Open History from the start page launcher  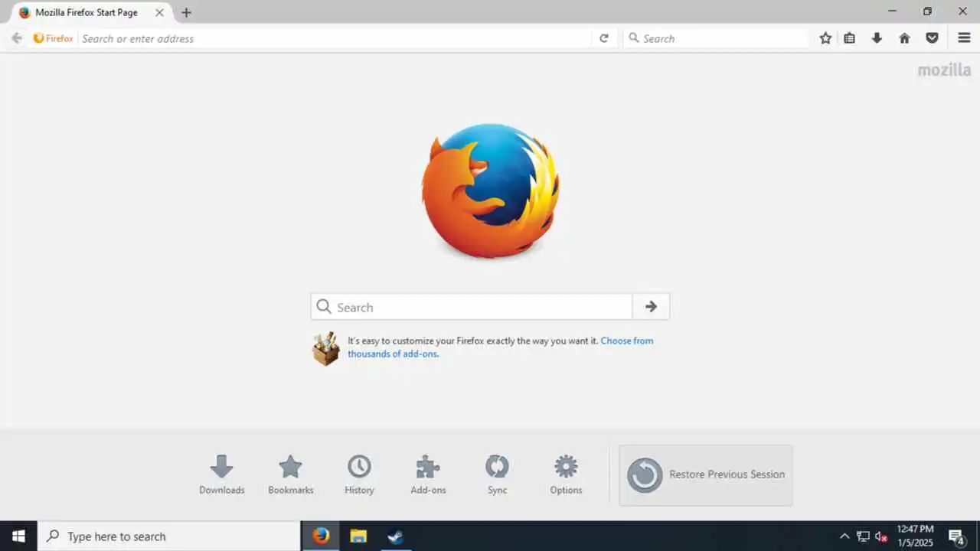click(359, 474)
